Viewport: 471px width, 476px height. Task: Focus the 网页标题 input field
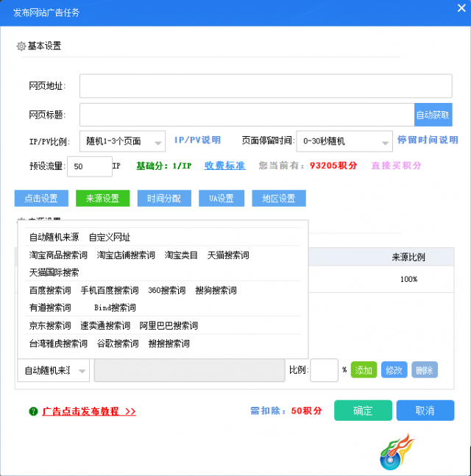pyautogui.click(x=247, y=115)
